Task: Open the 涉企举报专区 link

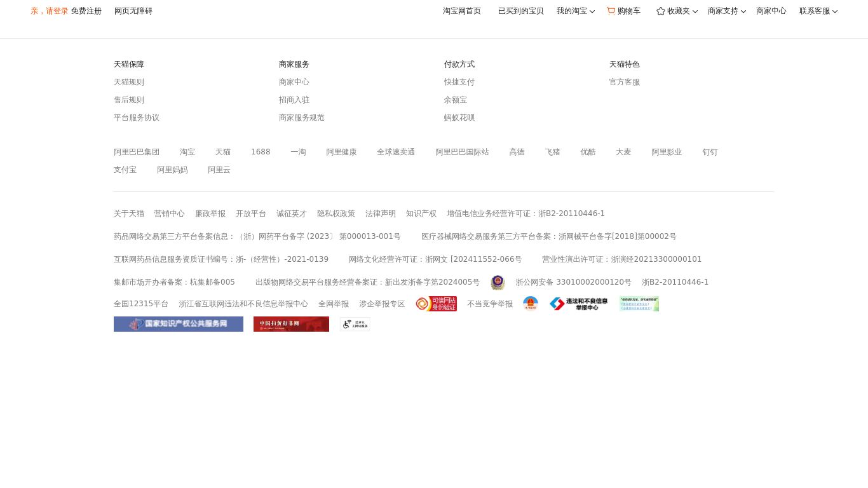Action: (382, 304)
